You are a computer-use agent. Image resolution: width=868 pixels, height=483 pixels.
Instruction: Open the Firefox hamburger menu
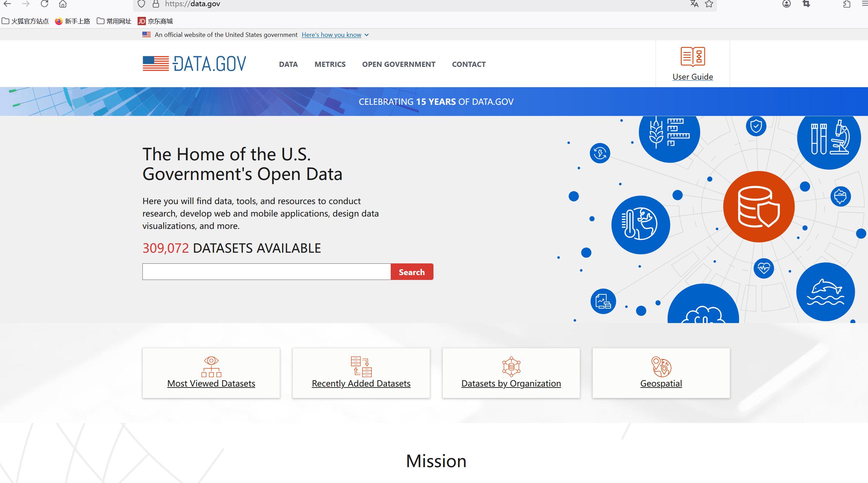pyautogui.click(x=865, y=4)
